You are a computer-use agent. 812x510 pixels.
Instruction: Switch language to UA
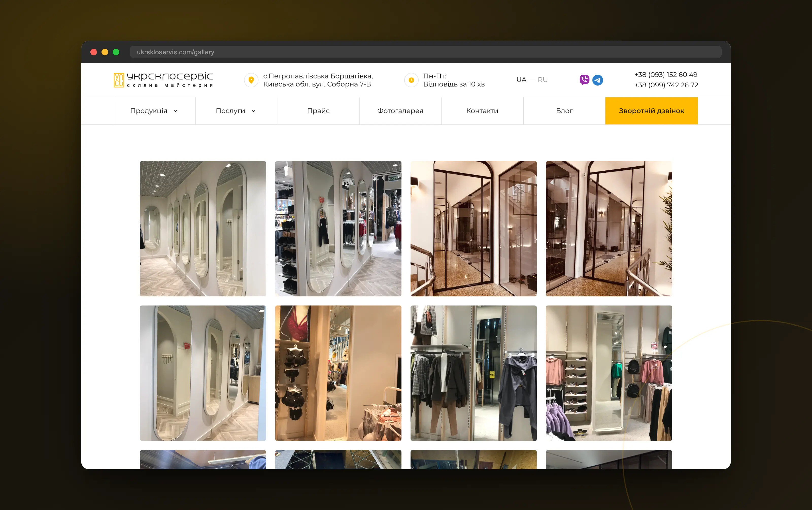(521, 80)
